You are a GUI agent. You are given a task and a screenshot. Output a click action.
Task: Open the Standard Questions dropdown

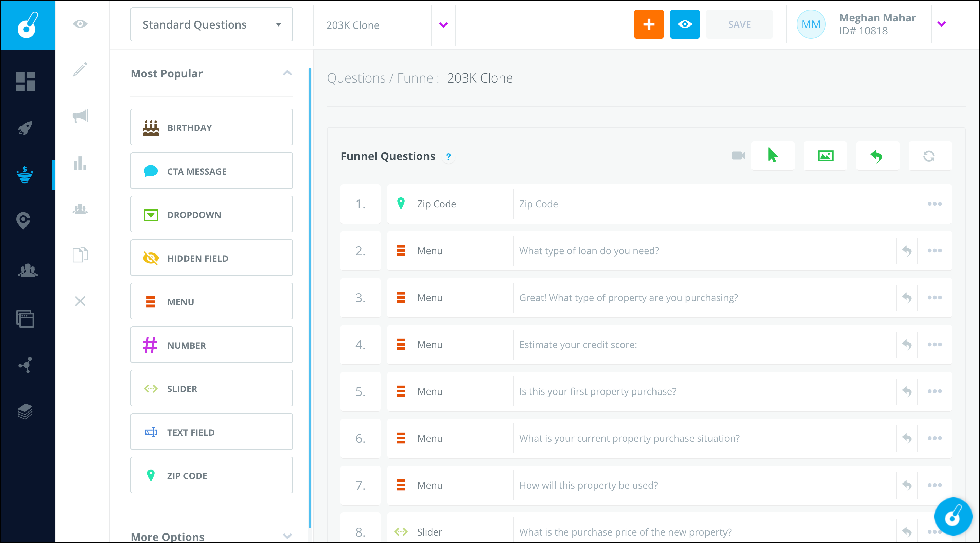coord(211,25)
